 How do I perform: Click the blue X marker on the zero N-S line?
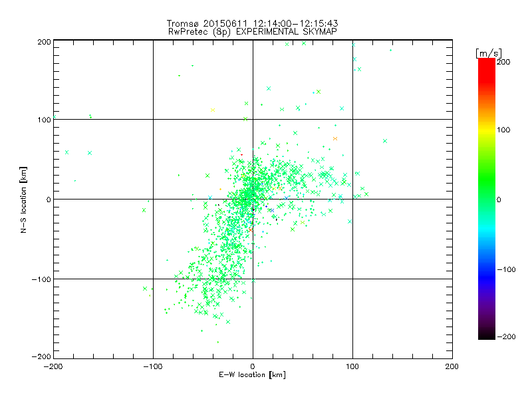click(x=287, y=198)
